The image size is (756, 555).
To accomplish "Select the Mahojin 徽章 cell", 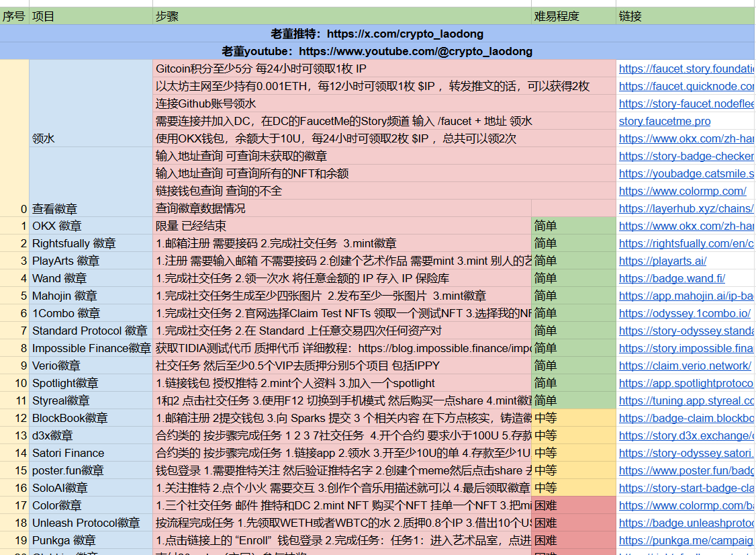I will coord(91,296).
